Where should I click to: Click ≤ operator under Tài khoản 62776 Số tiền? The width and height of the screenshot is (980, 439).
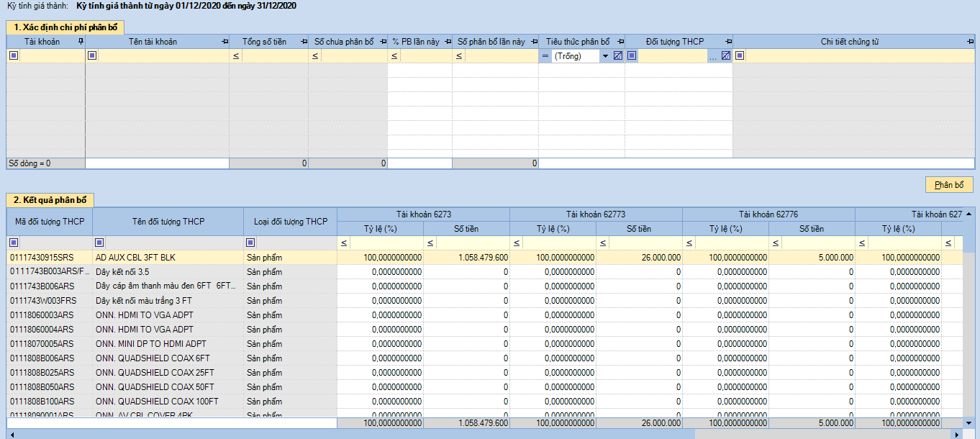click(776, 243)
